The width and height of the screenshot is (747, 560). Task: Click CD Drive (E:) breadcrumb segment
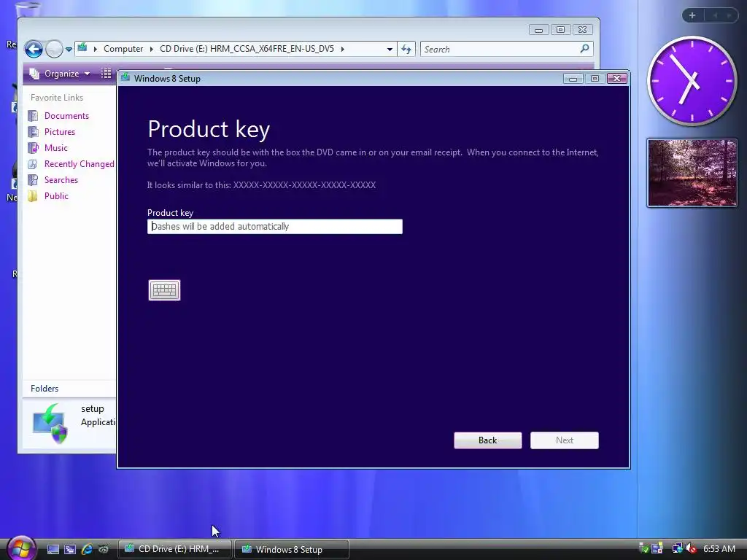click(x=247, y=49)
